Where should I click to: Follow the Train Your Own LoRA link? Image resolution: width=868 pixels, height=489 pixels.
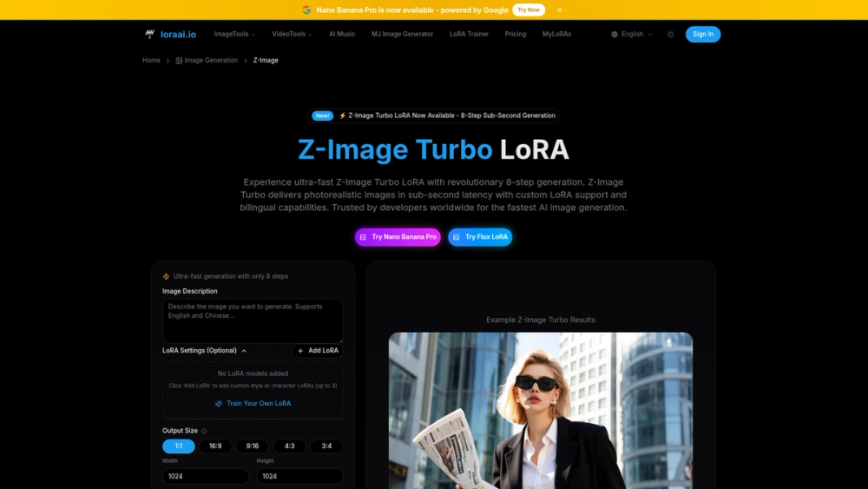pyautogui.click(x=253, y=404)
